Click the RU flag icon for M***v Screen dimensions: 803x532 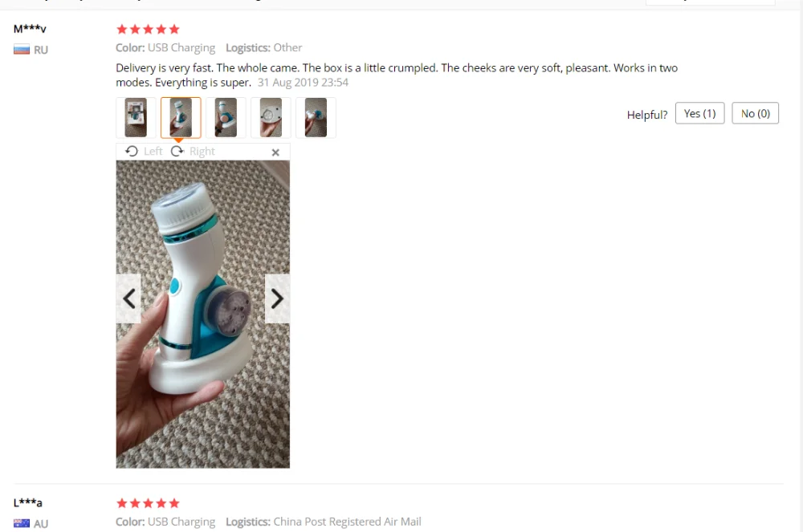(22, 50)
